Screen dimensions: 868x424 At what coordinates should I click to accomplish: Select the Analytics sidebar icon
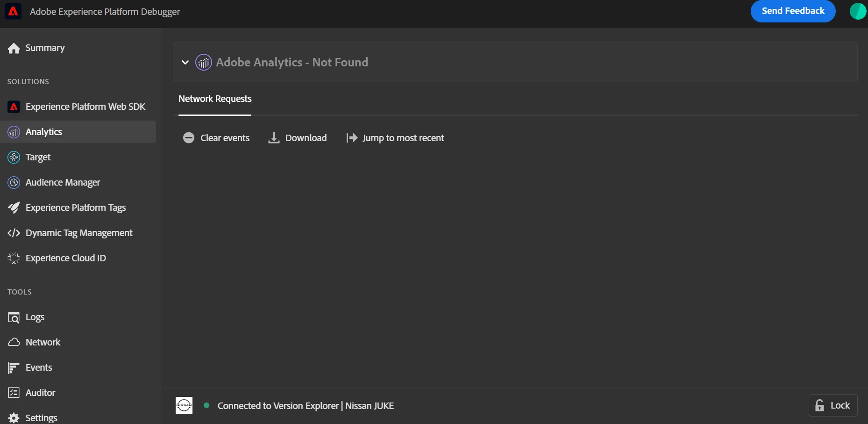click(x=14, y=132)
